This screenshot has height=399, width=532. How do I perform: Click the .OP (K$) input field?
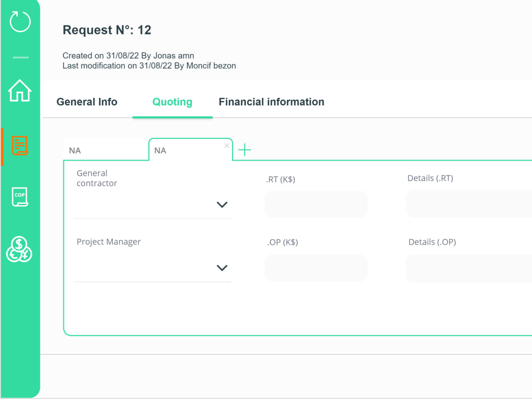[316, 268]
